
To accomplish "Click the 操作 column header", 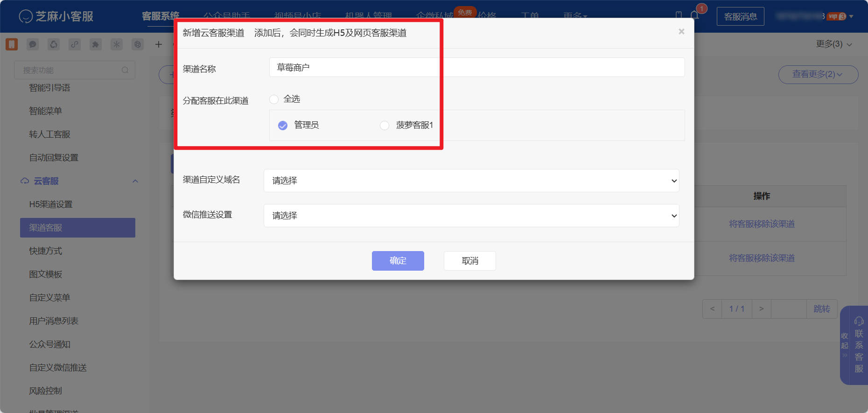I will 762,196.
